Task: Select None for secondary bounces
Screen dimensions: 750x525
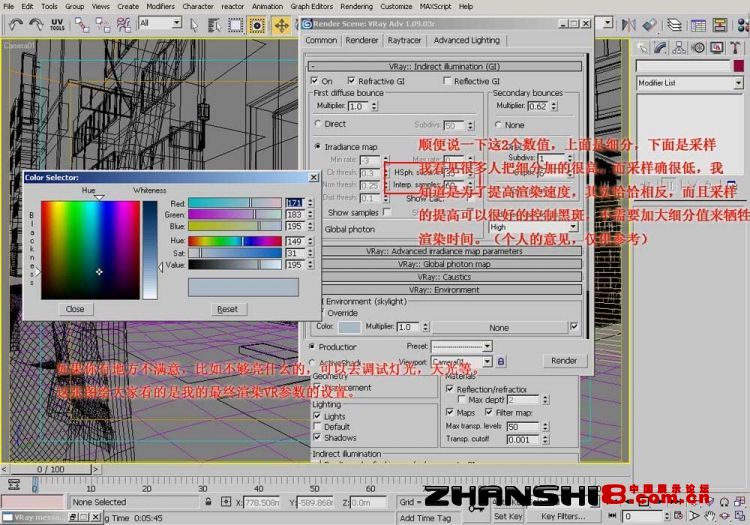Action: (498, 124)
